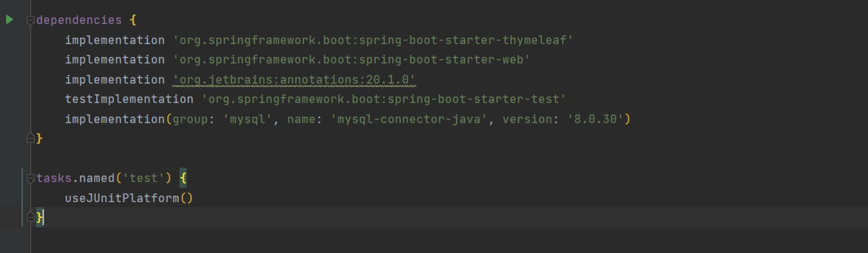The width and height of the screenshot is (868, 253).
Task: Click the useJUnitPlatform() call
Action: click(x=129, y=198)
